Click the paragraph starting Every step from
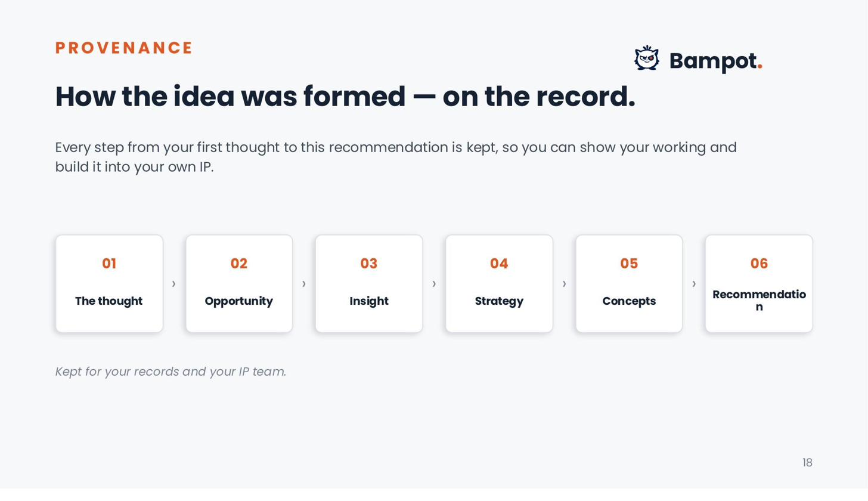Viewport: 868px width, 501px height. [x=396, y=157]
